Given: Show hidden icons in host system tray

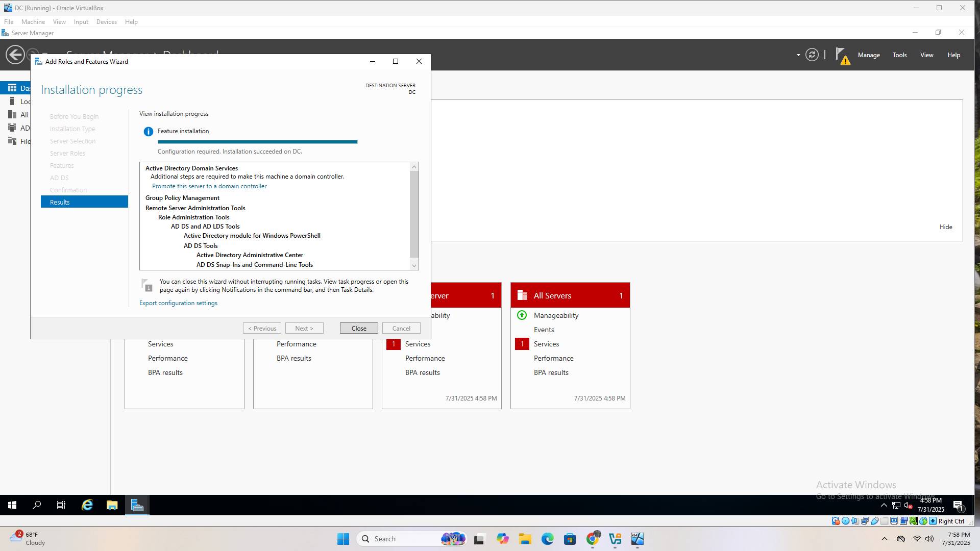Looking at the screenshot, I should (x=885, y=539).
